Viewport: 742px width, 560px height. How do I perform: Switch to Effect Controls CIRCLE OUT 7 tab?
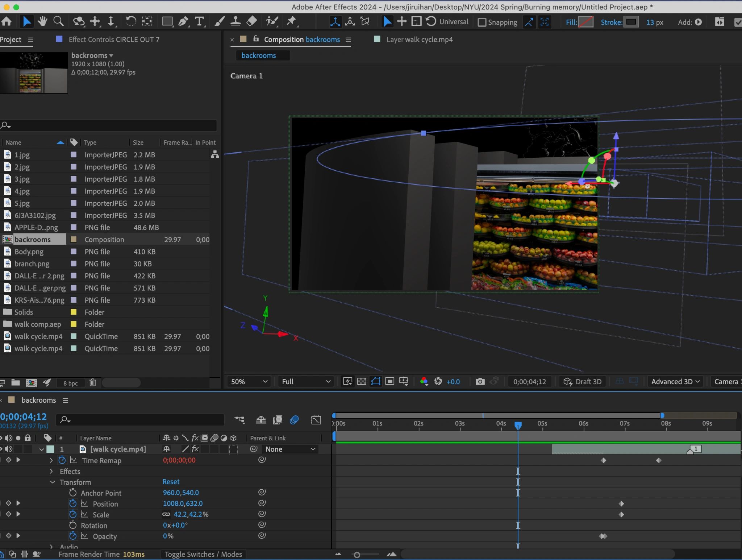click(x=113, y=40)
